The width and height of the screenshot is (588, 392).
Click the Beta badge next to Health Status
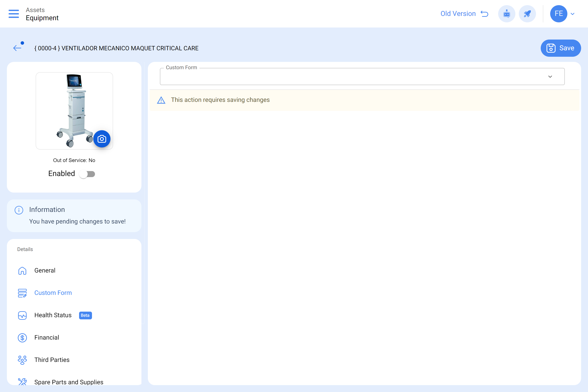(85, 315)
